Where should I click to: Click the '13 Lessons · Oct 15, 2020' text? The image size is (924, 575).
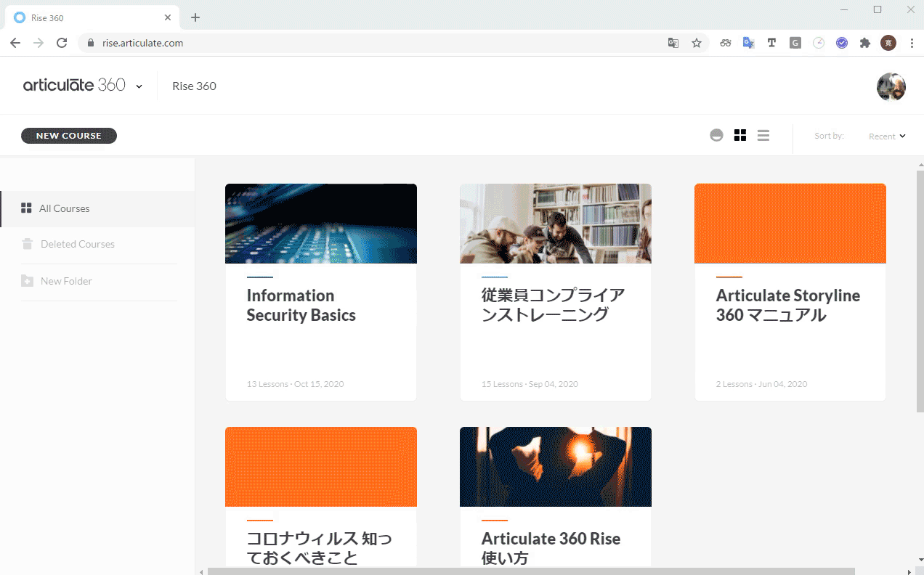[295, 384]
